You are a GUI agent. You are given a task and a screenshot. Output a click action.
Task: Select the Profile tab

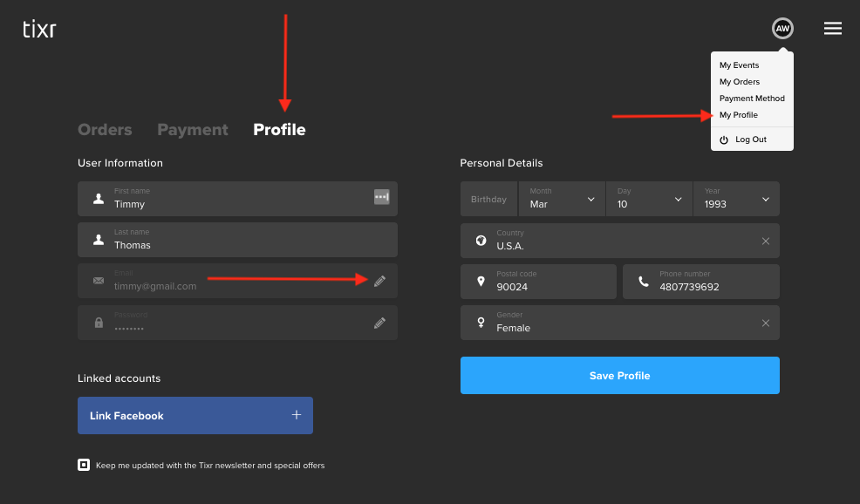click(x=279, y=129)
